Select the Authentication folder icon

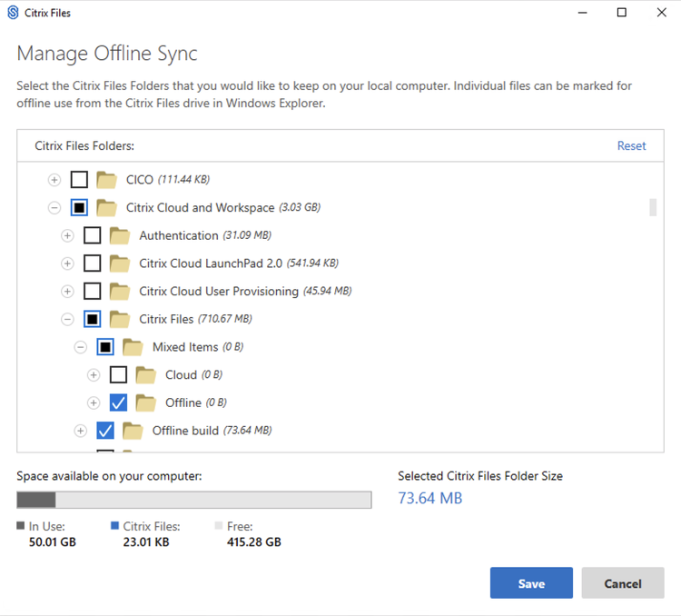[120, 235]
